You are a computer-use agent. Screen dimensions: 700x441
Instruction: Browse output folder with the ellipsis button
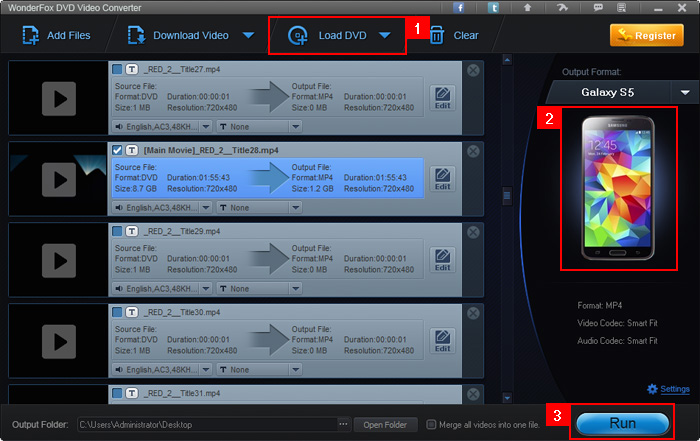coord(343,424)
